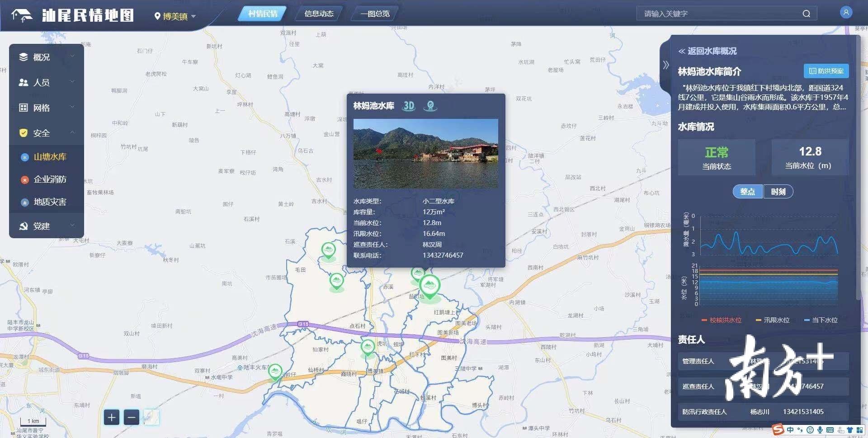Open the 林妈池水库 reservoir photo
Screen dimensions: 868x438
(425, 153)
